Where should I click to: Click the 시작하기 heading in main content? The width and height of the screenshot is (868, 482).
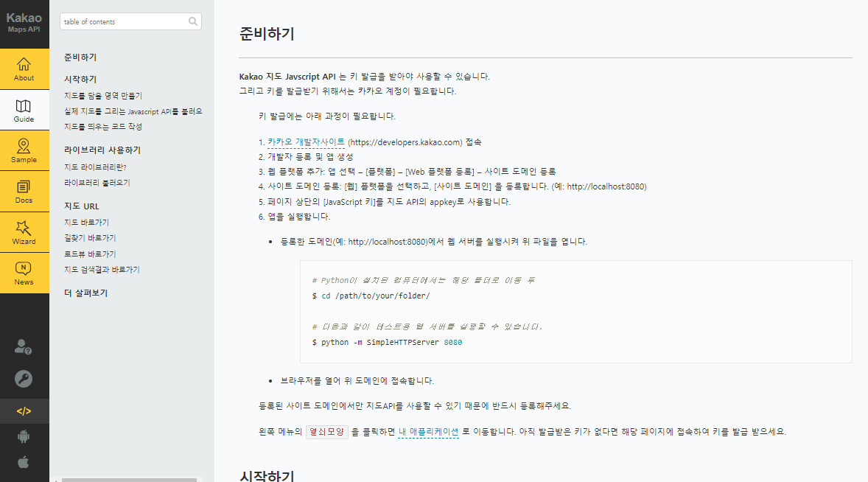266,475
